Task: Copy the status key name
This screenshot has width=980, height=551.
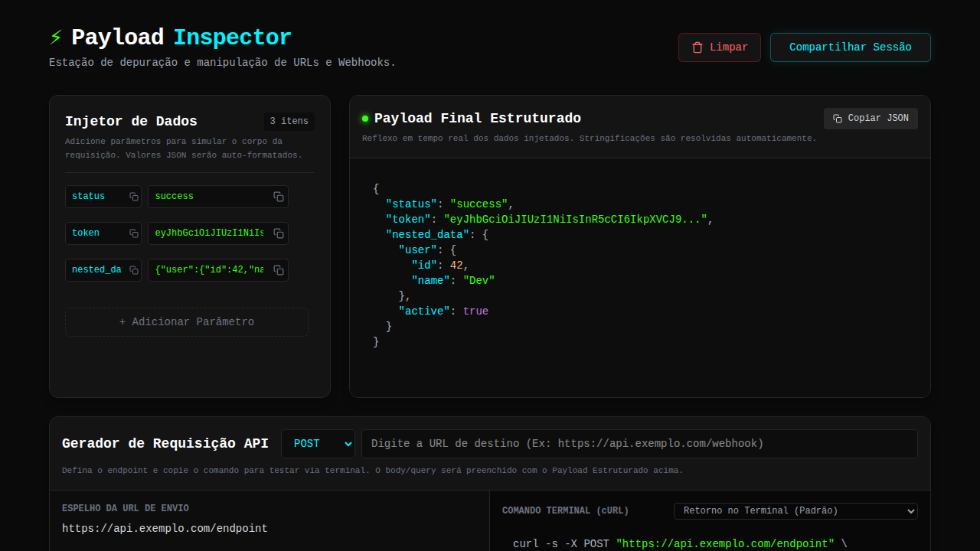Action: pyautogui.click(x=134, y=197)
